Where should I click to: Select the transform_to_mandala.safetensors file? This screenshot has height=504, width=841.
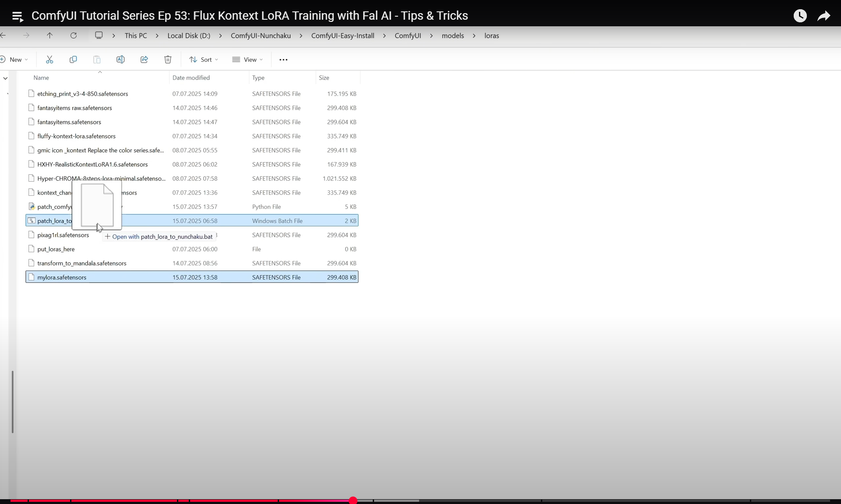82,263
